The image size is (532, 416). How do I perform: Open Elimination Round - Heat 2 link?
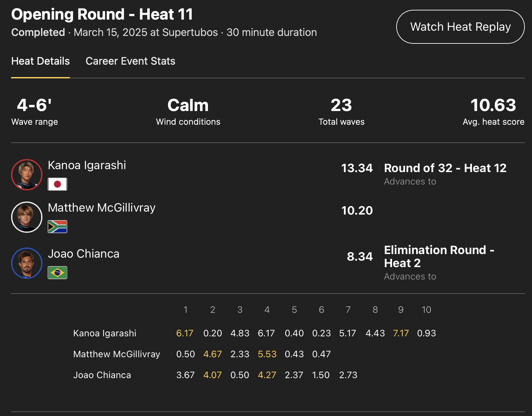[x=439, y=256]
